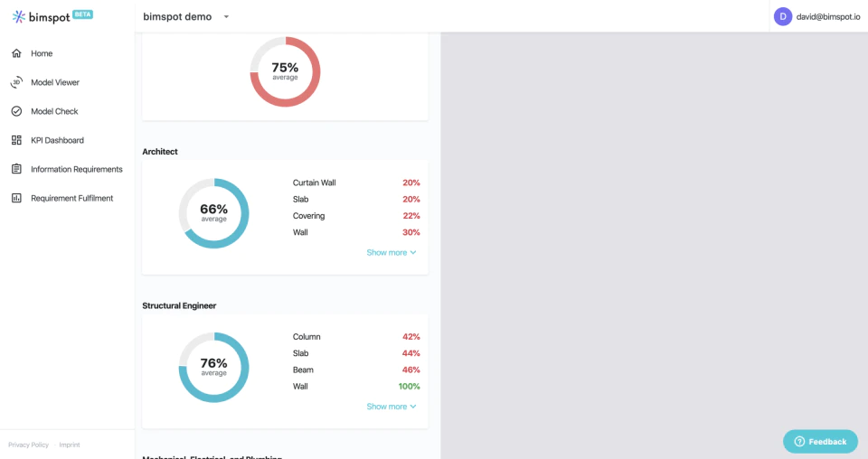Click the KPI Dashboard grid icon
Viewport: 868px width, 459px height.
16,140
